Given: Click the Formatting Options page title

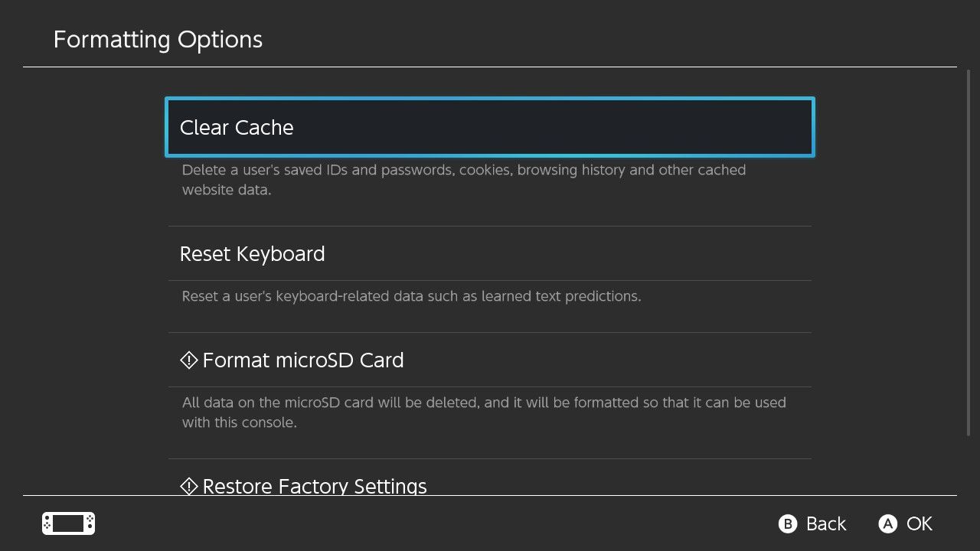Looking at the screenshot, I should [x=158, y=40].
